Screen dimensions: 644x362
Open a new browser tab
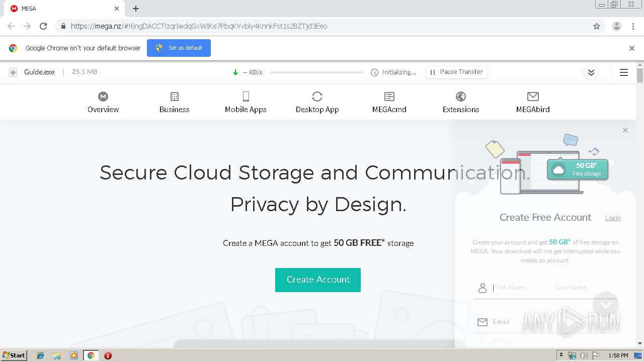[136, 9]
